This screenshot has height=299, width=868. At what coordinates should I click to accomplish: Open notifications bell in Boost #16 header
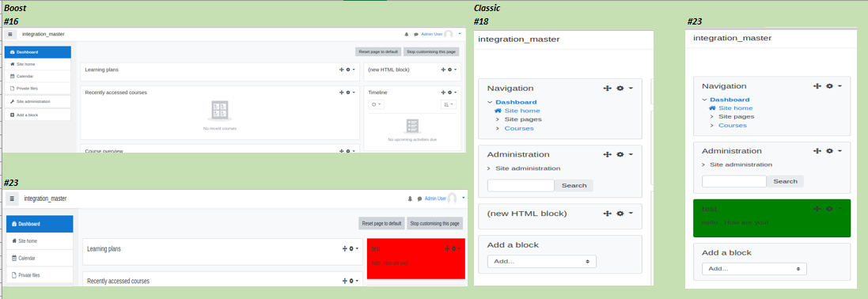(407, 34)
